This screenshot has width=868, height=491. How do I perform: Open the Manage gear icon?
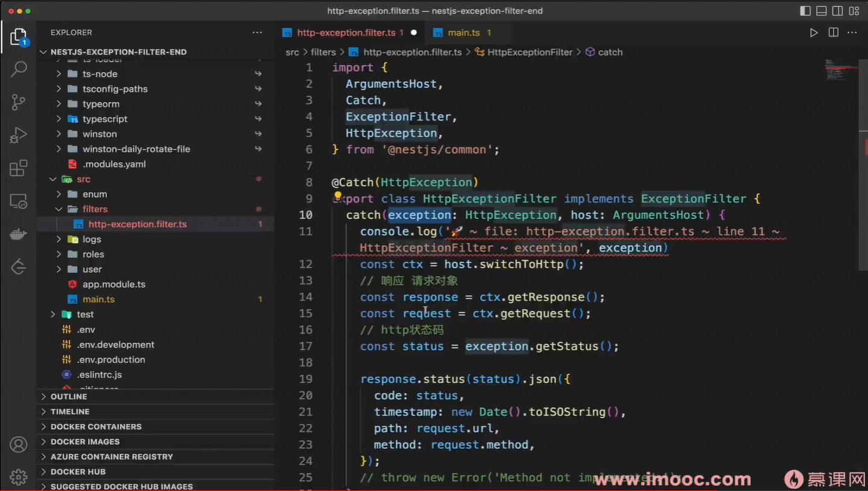[x=19, y=477]
